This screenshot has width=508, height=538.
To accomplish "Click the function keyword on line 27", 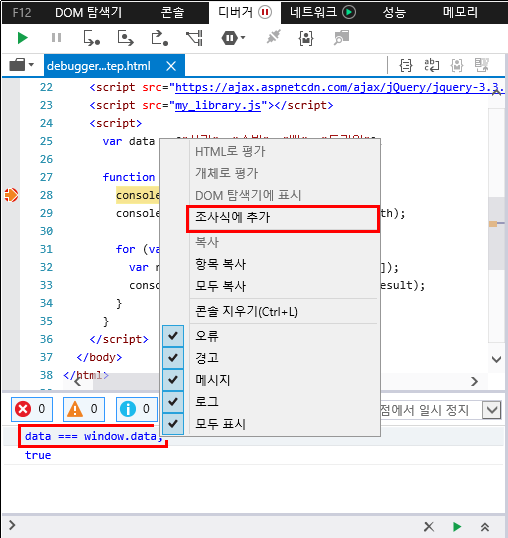I will [x=129, y=177].
